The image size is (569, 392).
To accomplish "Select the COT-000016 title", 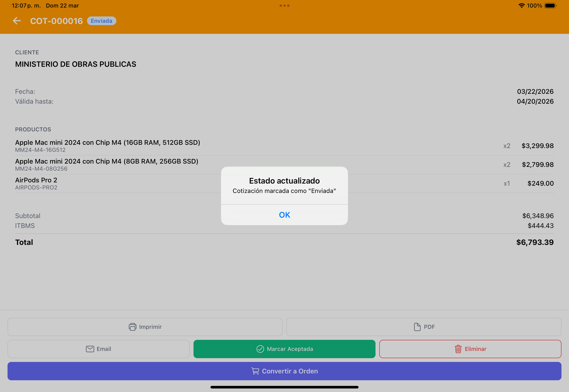I will pyautogui.click(x=56, y=21).
